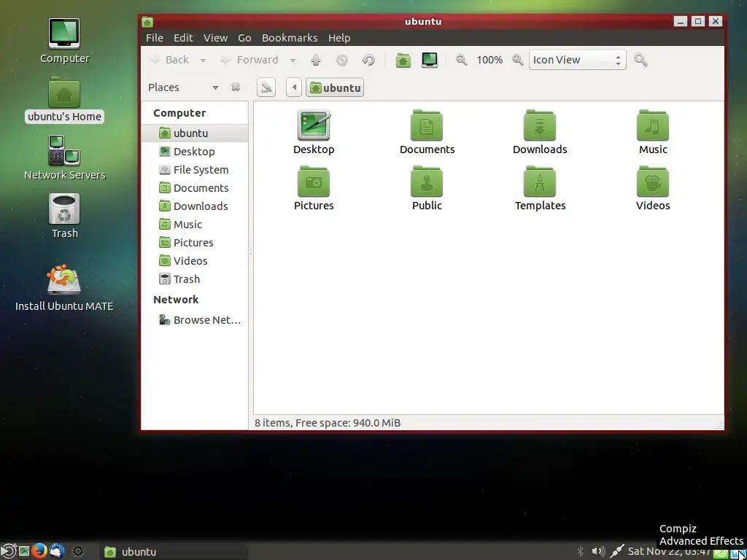Open settings gear in bottom panel

(x=77, y=551)
